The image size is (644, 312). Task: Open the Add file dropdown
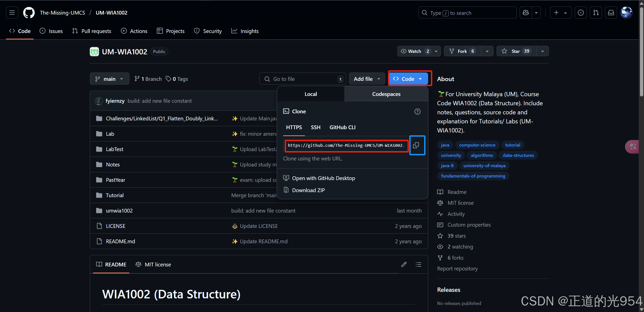click(x=367, y=79)
